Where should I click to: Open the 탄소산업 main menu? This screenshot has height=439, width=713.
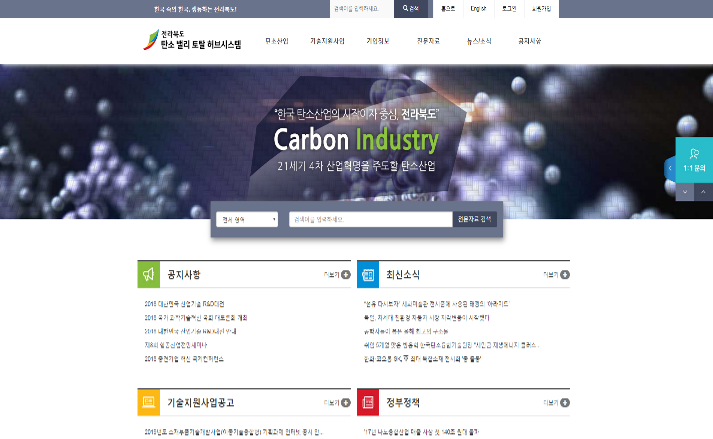[276, 41]
